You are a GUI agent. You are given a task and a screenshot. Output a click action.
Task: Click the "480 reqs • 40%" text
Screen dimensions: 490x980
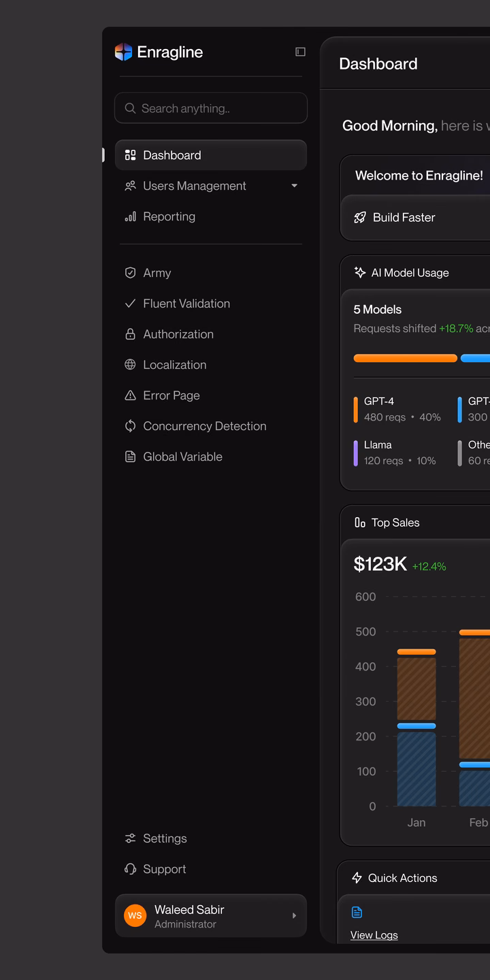402,417
